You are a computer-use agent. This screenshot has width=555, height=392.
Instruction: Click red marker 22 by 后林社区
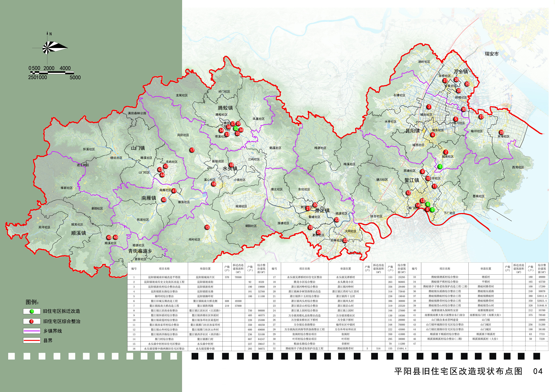(345, 240)
